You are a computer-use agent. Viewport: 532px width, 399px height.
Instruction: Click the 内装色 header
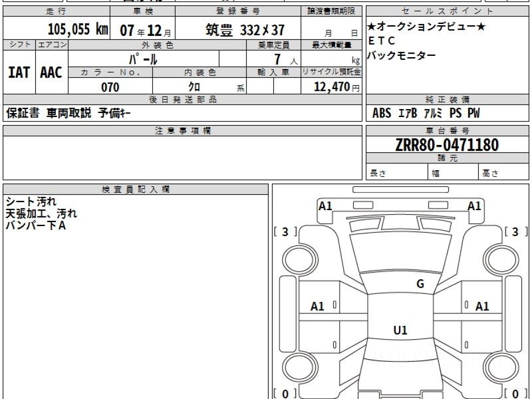(199, 72)
